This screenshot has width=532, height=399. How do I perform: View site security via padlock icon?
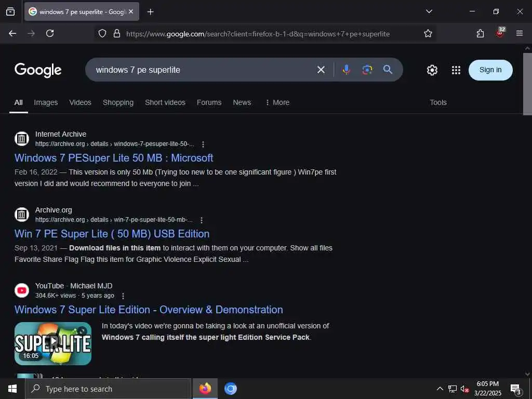[x=117, y=33]
